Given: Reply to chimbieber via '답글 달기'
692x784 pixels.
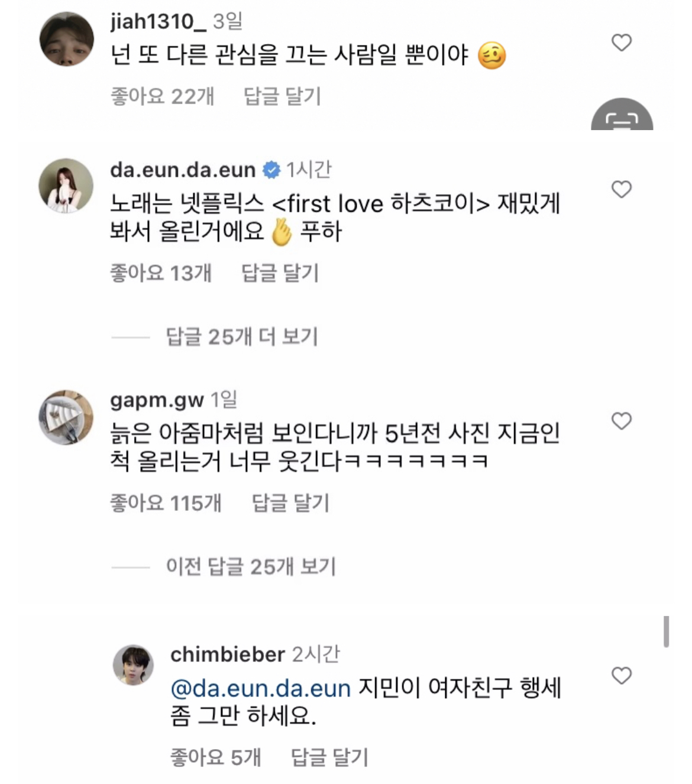Looking at the screenshot, I should click(x=329, y=757).
